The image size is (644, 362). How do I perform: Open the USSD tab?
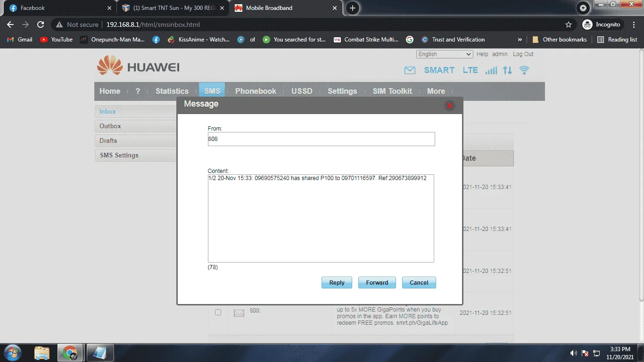coord(302,91)
